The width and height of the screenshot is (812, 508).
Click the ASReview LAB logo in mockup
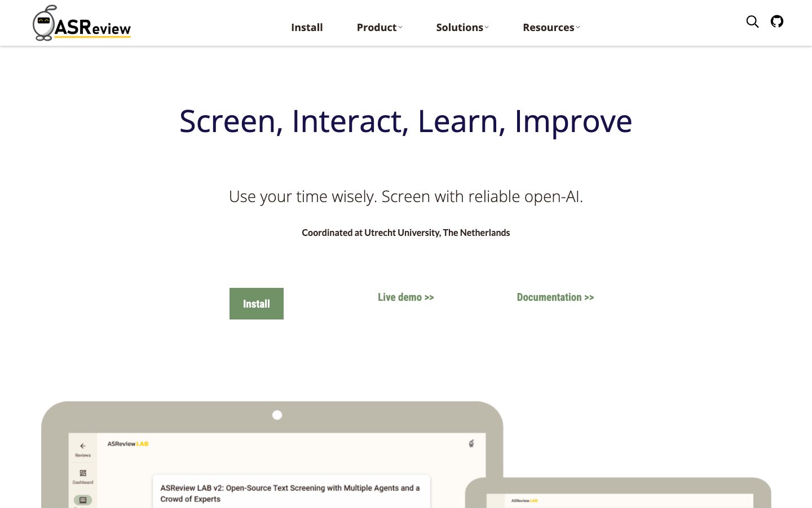click(x=128, y=444)
